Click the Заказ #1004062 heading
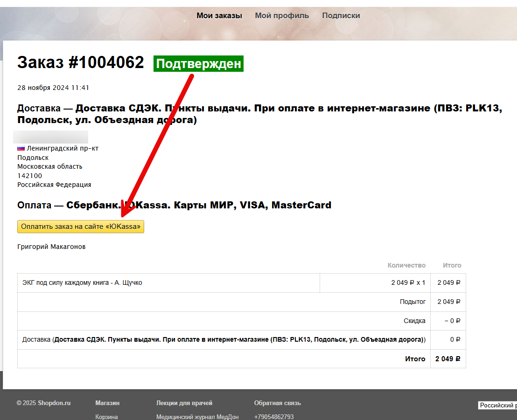The width and height of the screenshot is (517, 420). (x=80, y=62)
